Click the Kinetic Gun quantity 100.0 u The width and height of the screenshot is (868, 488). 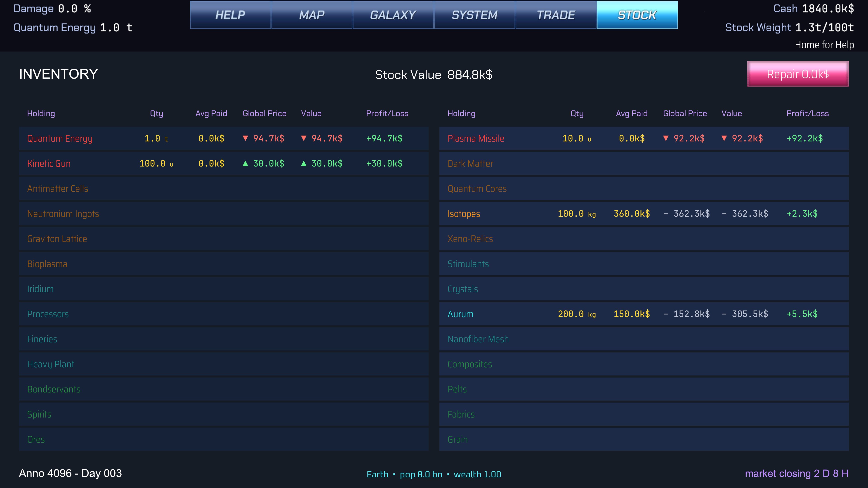coord(156,163)
